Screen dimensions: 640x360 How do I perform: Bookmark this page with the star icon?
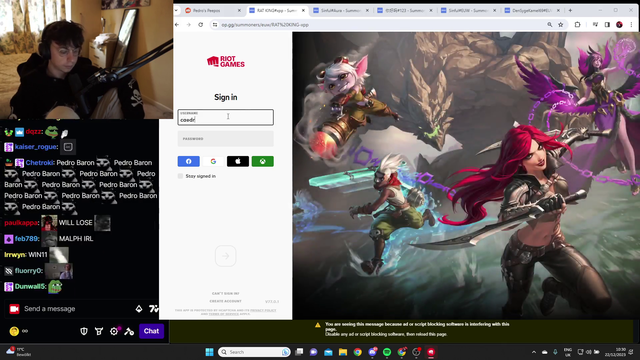pos(561,25)
